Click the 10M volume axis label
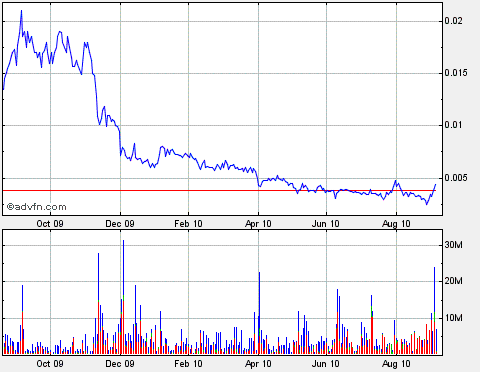The width and height of the screenshot is (480, 372). [x=453, y=318]
